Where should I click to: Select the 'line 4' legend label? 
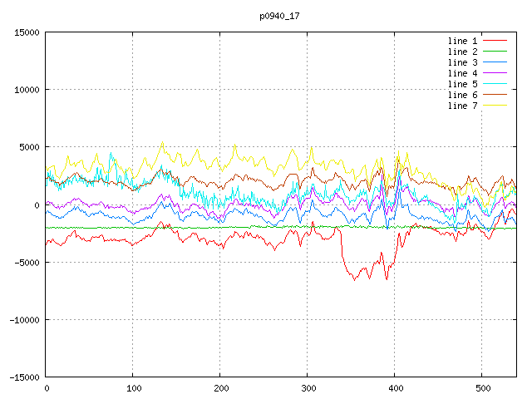click(x=462, y=73)
